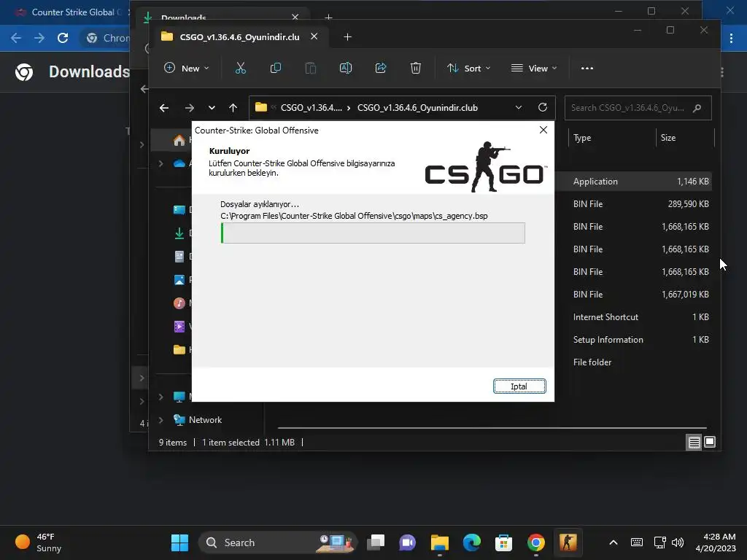The image size is (747, 560).
Task: Click the Desktop icon in sidebar
Action: pyautogui.click(x=179, y=209)
